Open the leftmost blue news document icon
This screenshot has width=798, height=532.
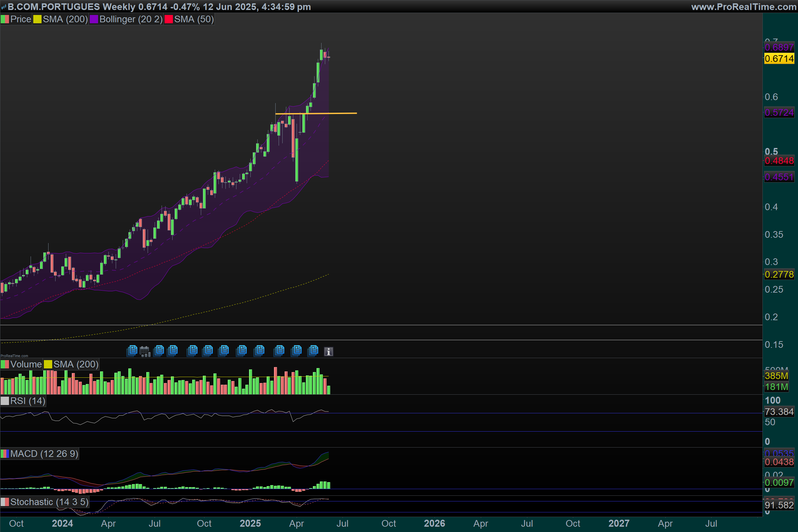pos(132,350)
